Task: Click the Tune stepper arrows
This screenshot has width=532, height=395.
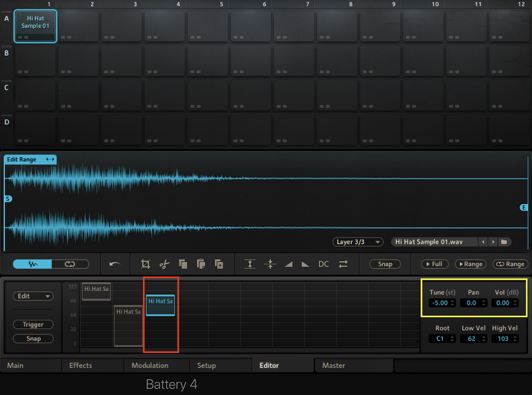Action: (x=453, y=303)
